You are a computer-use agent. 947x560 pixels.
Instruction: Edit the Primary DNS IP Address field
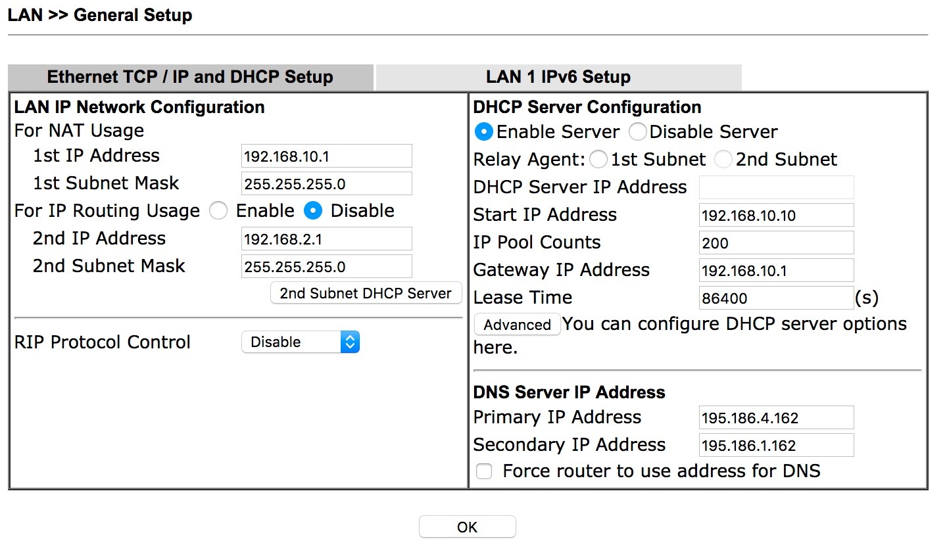[776, 418]
